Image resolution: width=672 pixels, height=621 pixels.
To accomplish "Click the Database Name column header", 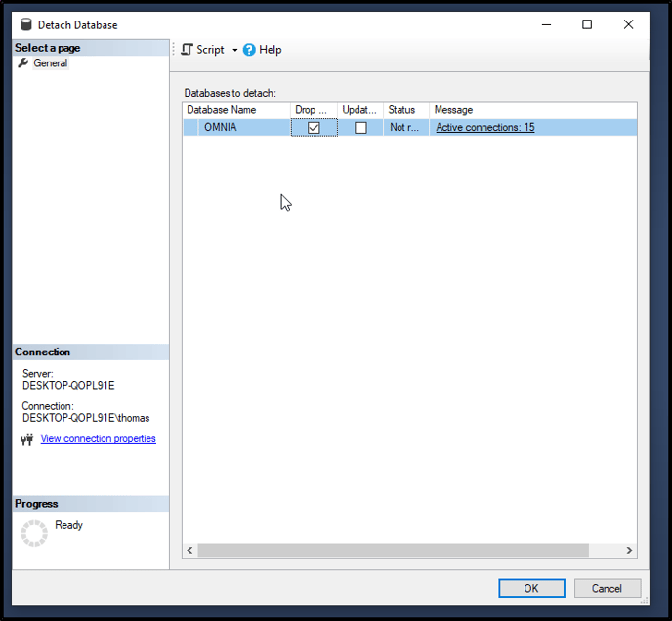I will point(236,110).
